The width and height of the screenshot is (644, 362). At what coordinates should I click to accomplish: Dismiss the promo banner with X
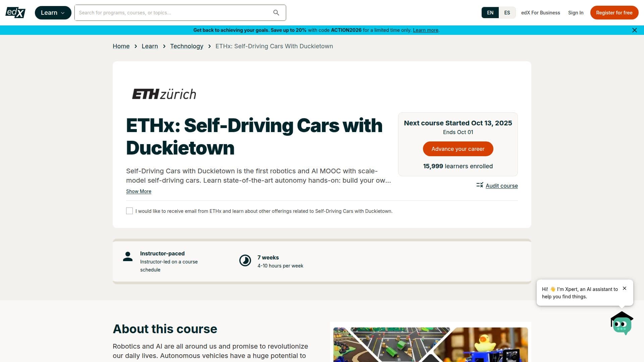pos(634,30)
